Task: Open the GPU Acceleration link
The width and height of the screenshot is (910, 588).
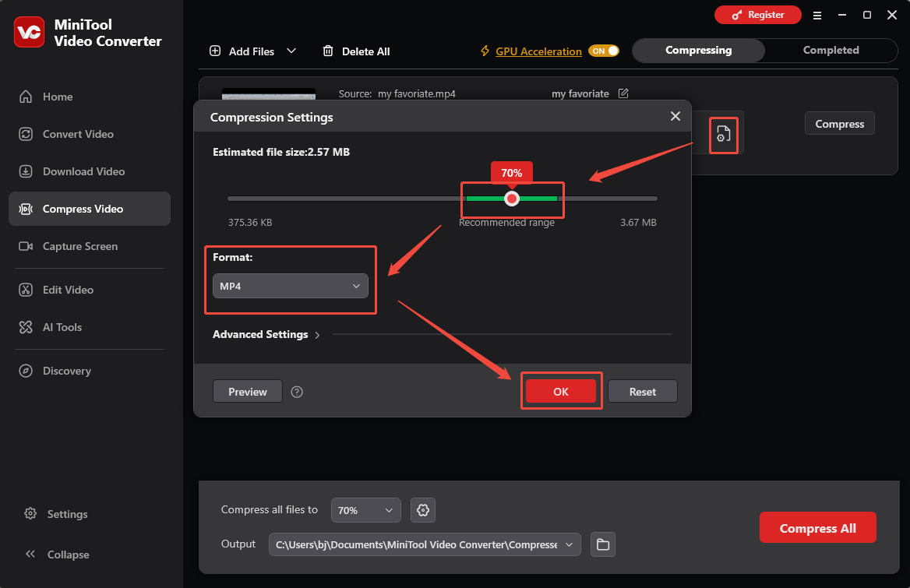Action: click(538, 51)
